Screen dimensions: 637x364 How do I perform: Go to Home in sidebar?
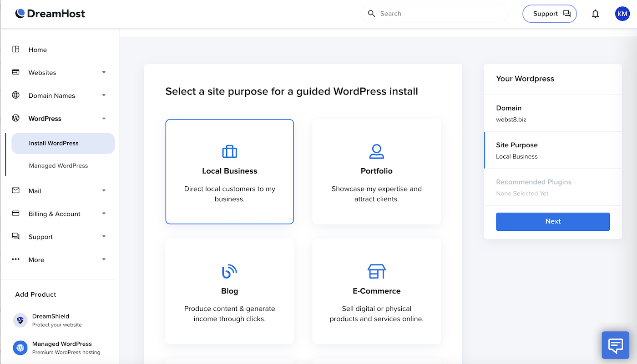[38, 50]
